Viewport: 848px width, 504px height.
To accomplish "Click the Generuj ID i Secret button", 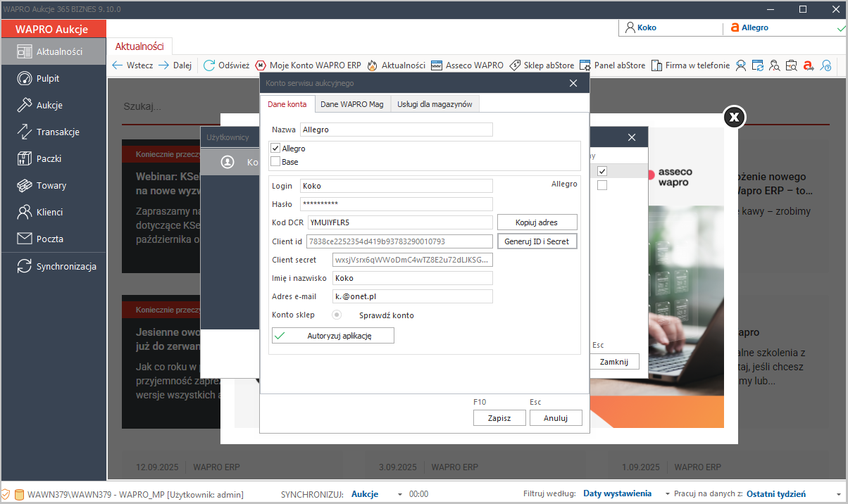I will pyautogui.click(x=537, y=241).
